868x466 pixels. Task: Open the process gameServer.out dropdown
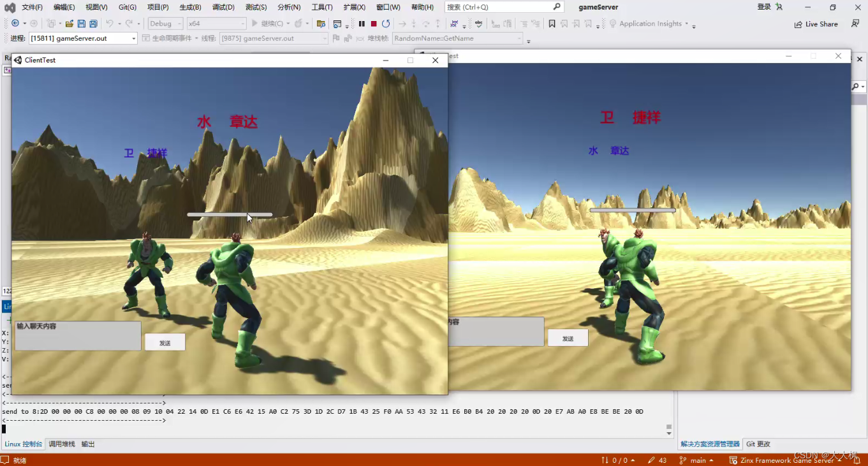83,38
